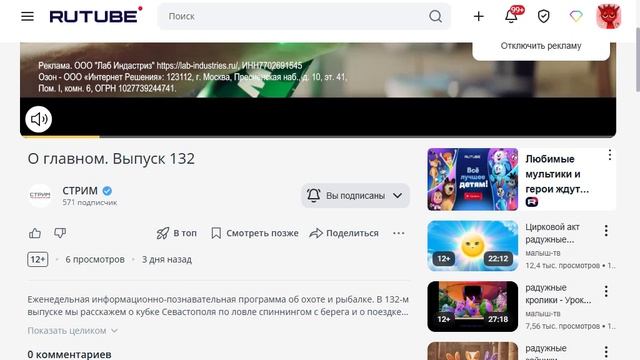Open the plus upload/create menu
Image resolution: width=640 pixels, height=360 pixels.
[478, 16]
